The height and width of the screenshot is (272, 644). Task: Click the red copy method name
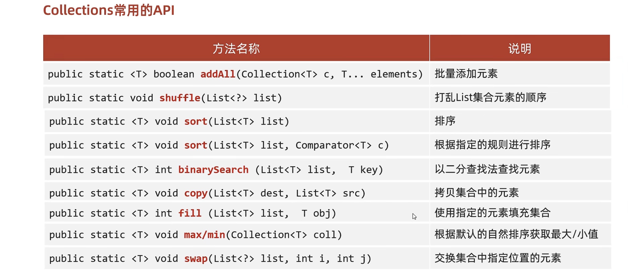point(196,193)
